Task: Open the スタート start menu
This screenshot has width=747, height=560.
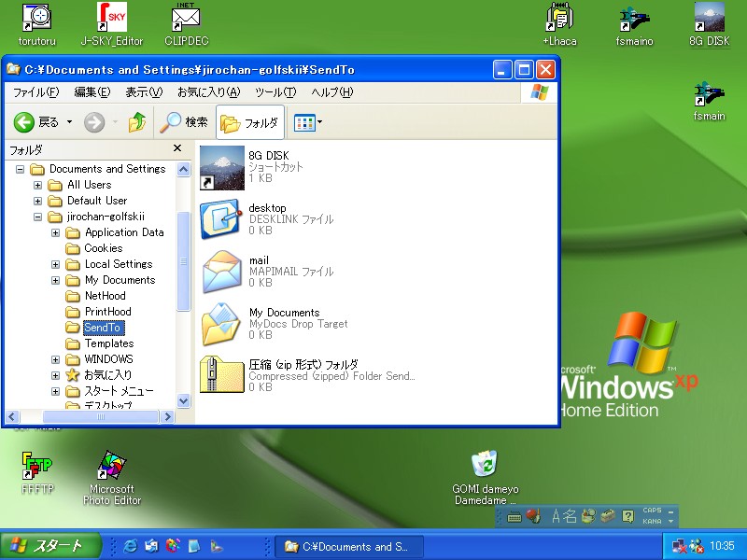Action: [50, 546]
